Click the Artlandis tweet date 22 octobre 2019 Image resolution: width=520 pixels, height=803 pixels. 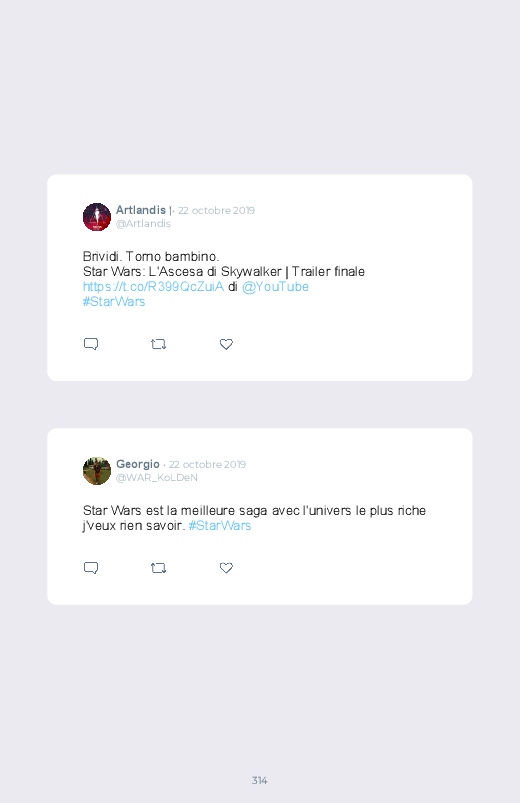(x=216, y=210)
